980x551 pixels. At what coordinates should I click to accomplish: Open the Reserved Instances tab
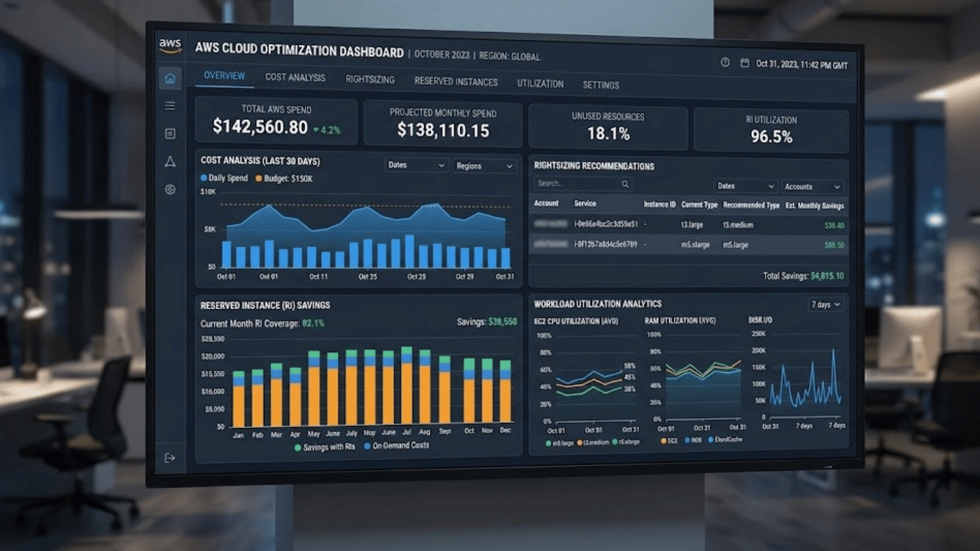456,82
